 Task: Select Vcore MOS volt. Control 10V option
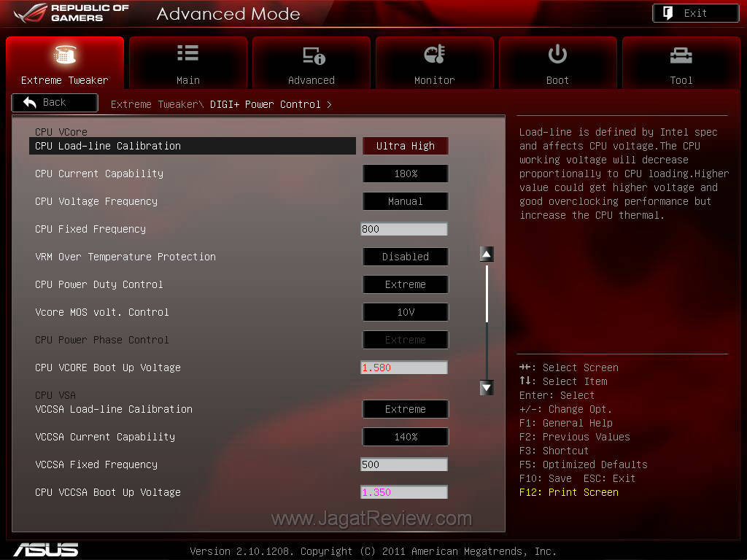pos(405,312)
